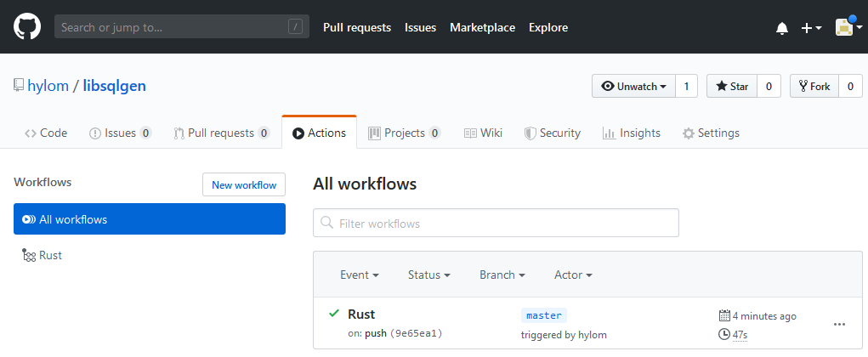The width and height of the screenshot is (868, 357).
Task: Go to Pull requests in top navigation
Action: (x=357, y=27)
